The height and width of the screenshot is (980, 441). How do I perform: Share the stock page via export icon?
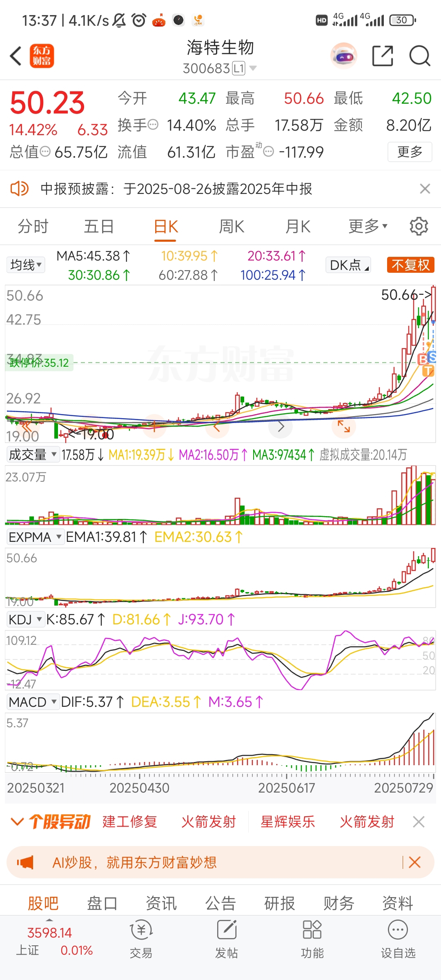pyautogui.click(x=383, y=56)
